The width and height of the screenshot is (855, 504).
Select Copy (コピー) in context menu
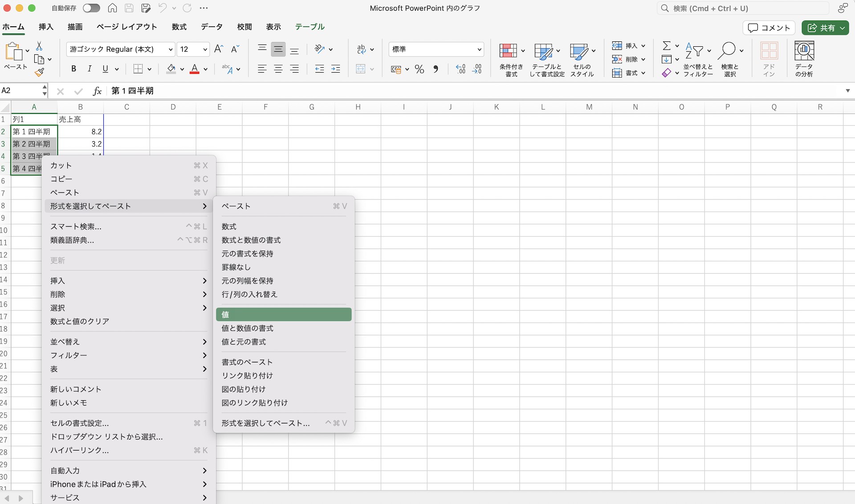pyautogui.click(x=129, y=179)
